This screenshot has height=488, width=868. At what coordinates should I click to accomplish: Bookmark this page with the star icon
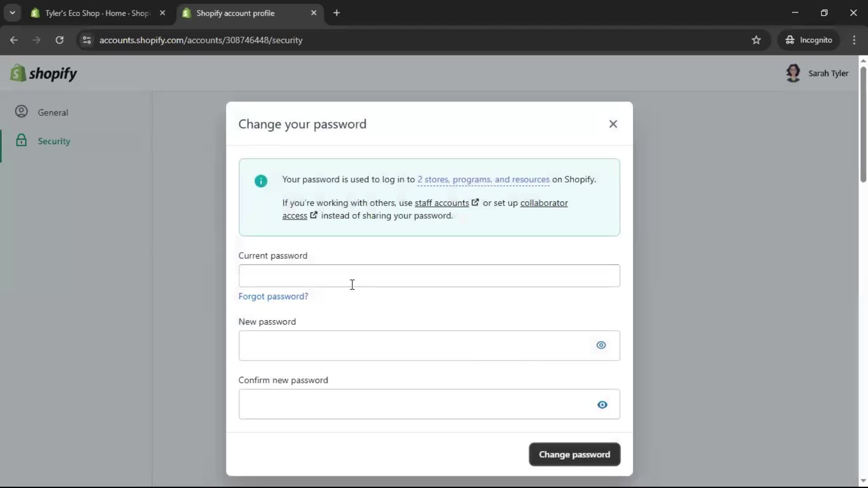[x=756, y=40]
